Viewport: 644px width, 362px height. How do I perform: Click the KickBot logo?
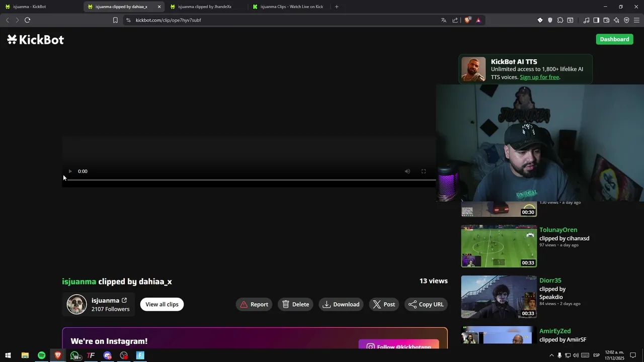point(36,40)
